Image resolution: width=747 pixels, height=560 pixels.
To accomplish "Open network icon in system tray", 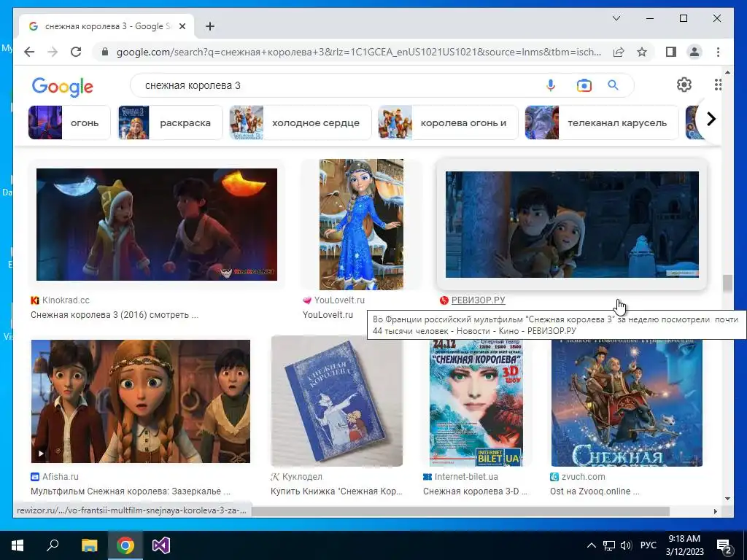I will pos(608,545).
